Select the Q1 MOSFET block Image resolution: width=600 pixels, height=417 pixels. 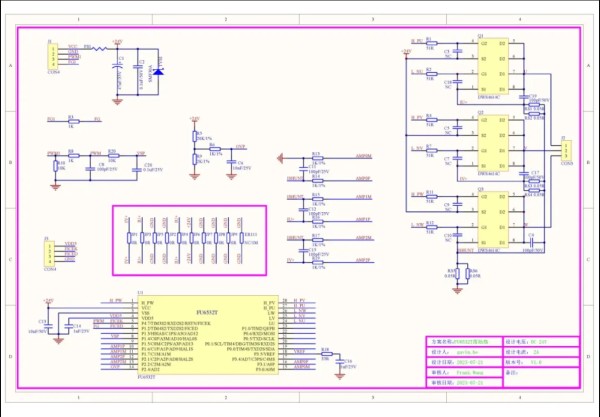[x=493, y=66]
